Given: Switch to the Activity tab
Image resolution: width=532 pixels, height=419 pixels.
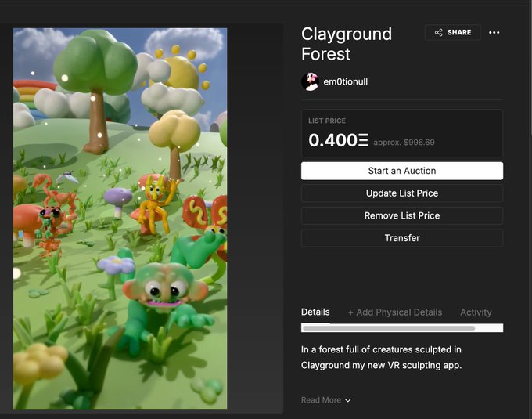Looking at the screenshot, I should coord(476,312).
